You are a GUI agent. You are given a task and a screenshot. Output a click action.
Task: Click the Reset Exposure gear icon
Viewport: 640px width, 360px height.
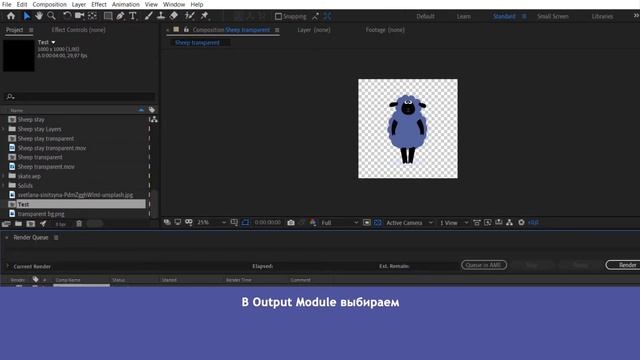[x=521, y=222]
